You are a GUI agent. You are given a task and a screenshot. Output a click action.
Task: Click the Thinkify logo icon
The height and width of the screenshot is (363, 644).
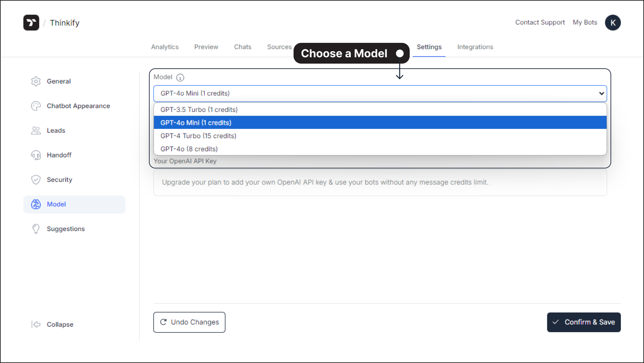(x=31, y=22)
